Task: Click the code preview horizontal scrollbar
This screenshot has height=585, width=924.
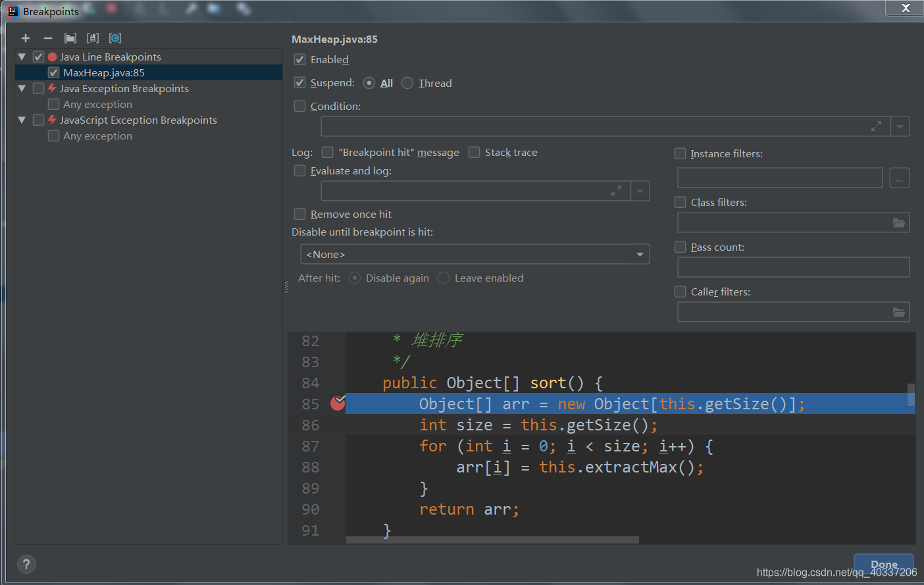Action: coord(492,540)
